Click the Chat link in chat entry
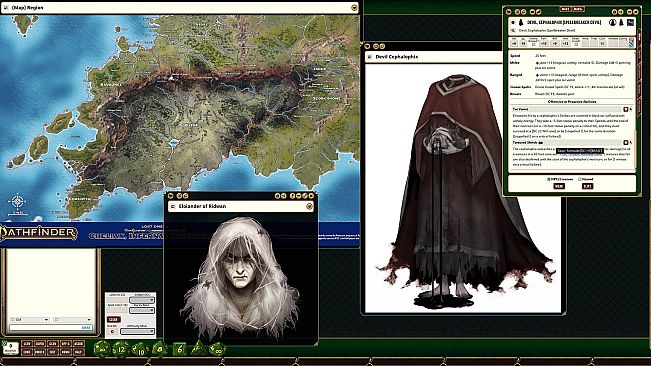 click(86, 327)
